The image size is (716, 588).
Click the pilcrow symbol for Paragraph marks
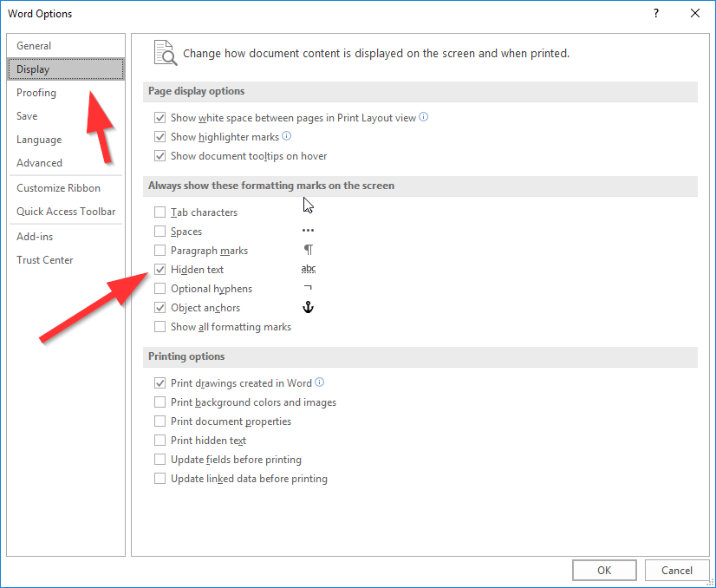309,250
